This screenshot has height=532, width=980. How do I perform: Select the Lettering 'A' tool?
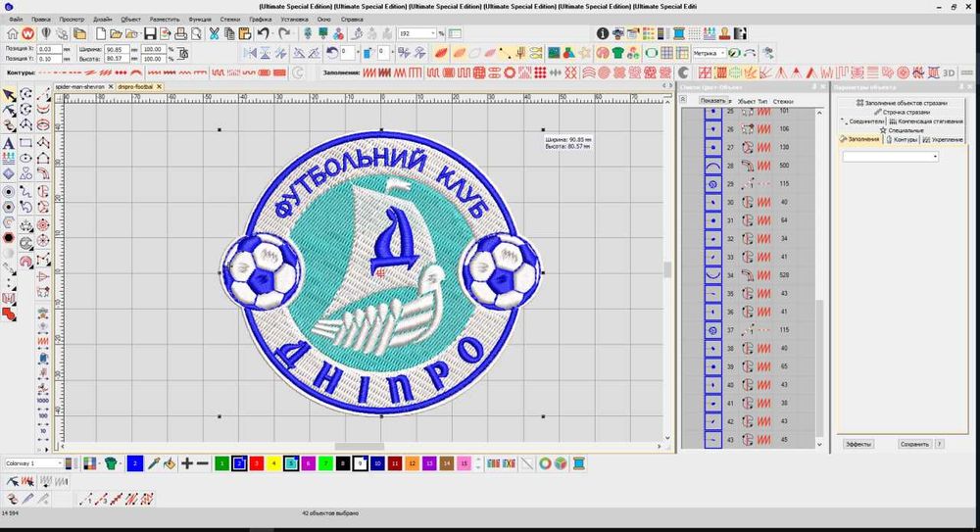(x=9, y=143)
